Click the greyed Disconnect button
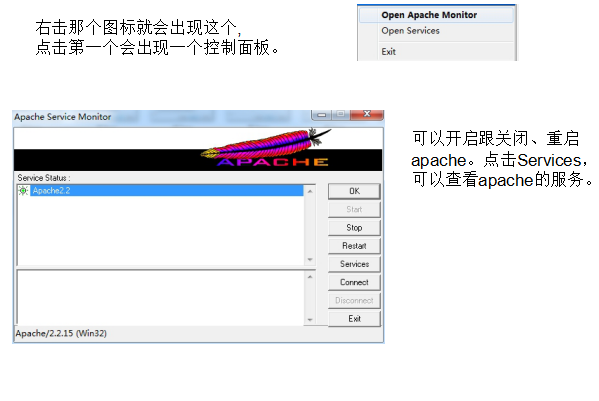 point(354,301)
